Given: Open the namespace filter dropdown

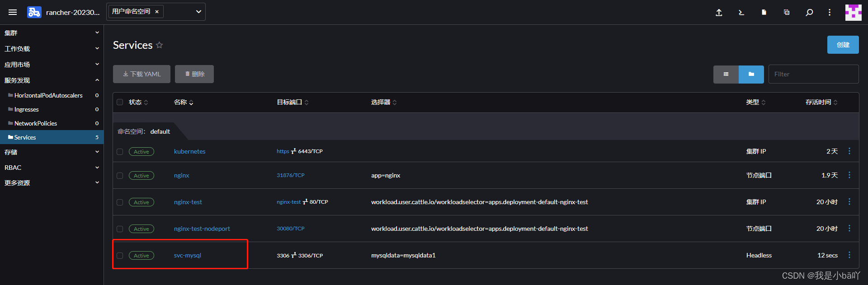Looking at the screenshot, I should pyautogui.click(x=198, y=12).
